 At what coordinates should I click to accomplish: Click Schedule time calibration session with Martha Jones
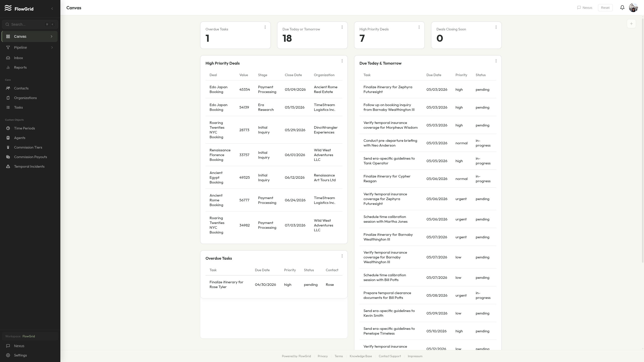(x=385, y=219)
